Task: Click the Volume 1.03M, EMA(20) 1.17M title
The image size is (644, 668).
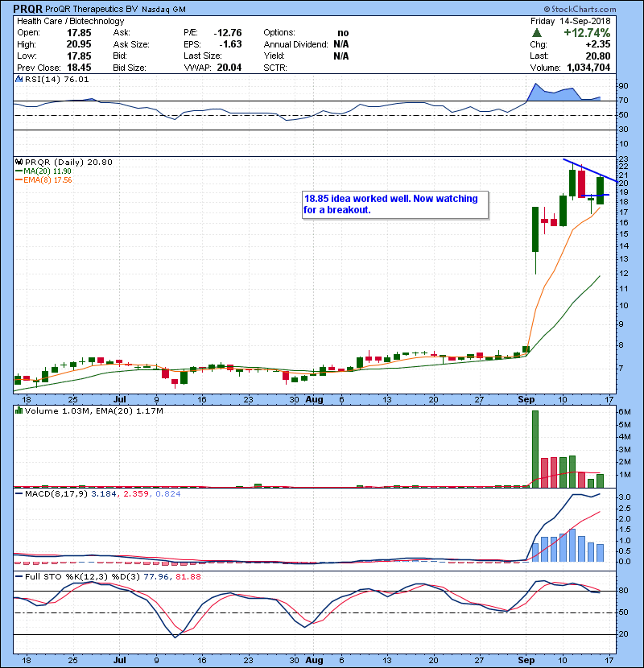Action: point(93,410)
